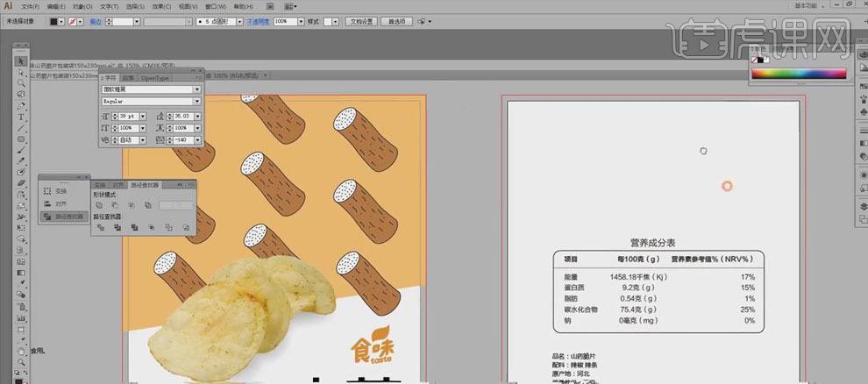Click the Outline pathfinder icon

coord(169,227)
